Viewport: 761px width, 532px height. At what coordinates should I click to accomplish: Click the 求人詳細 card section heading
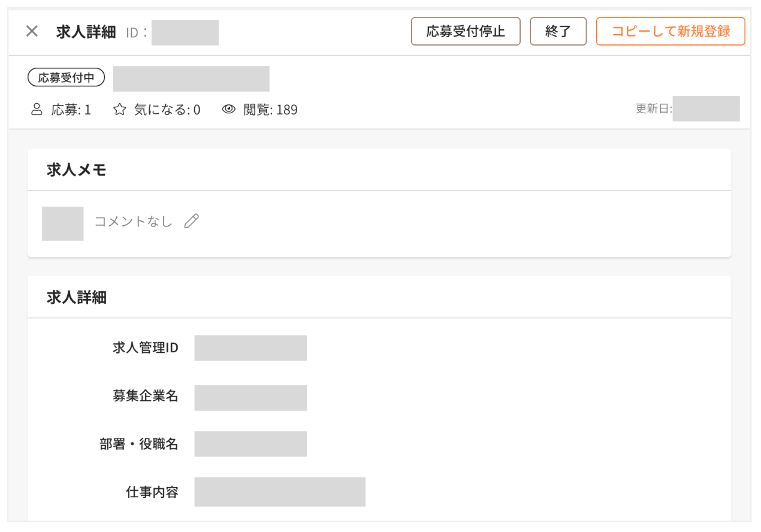(x=77, y=297)
